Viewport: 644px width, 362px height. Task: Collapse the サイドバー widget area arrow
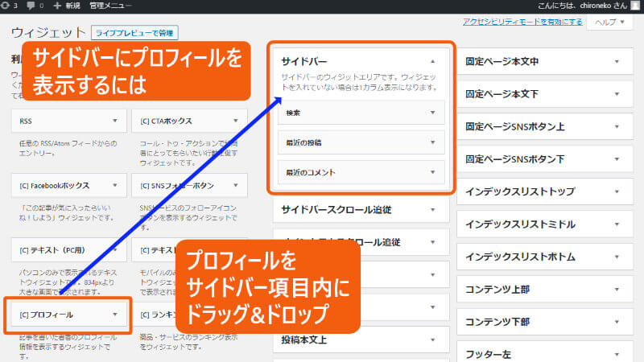[x=432, y=62]
